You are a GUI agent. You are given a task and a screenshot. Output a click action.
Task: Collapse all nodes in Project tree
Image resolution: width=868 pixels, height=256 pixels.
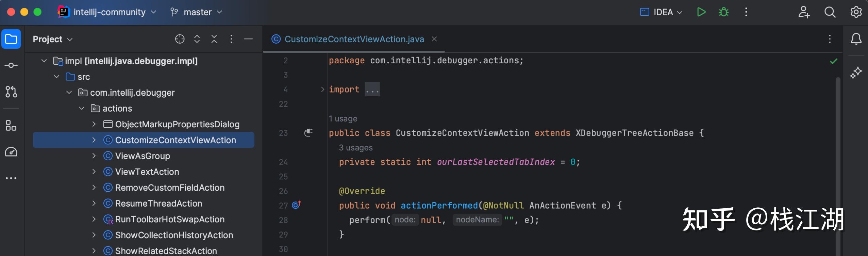coord(214,39)
